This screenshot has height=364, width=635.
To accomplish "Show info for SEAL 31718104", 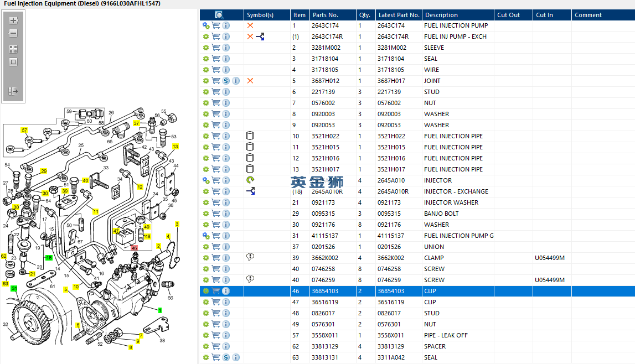I will point(226,59).
